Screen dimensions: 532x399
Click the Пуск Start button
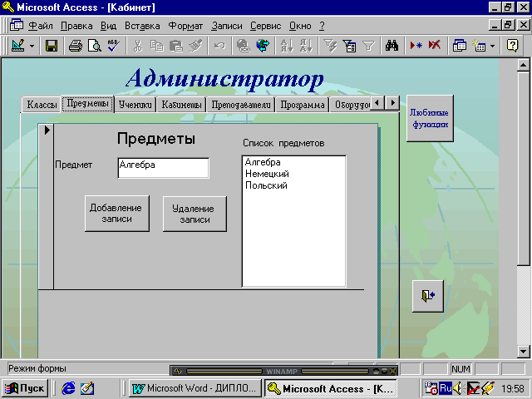[25, 388]
